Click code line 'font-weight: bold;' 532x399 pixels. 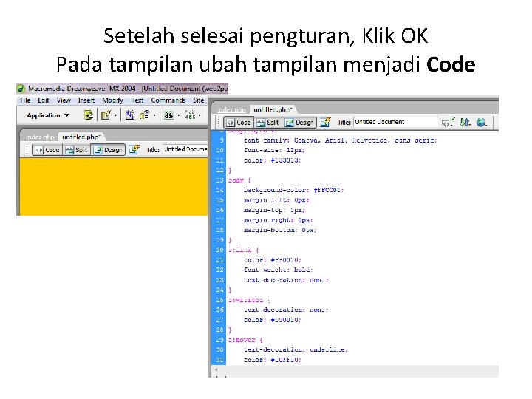279,270
